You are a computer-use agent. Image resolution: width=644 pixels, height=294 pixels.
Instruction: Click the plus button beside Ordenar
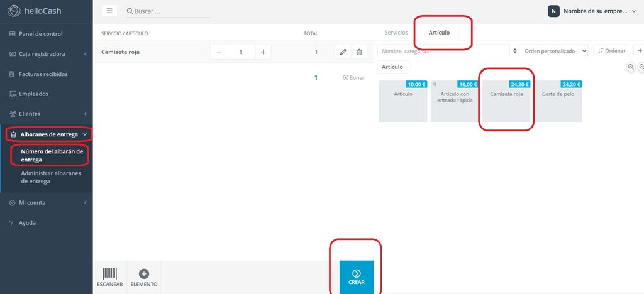pos(639,51)
